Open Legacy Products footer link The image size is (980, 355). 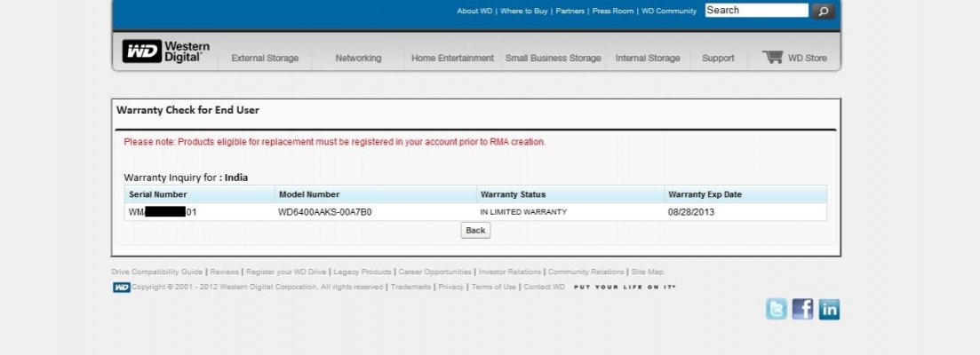363,272
